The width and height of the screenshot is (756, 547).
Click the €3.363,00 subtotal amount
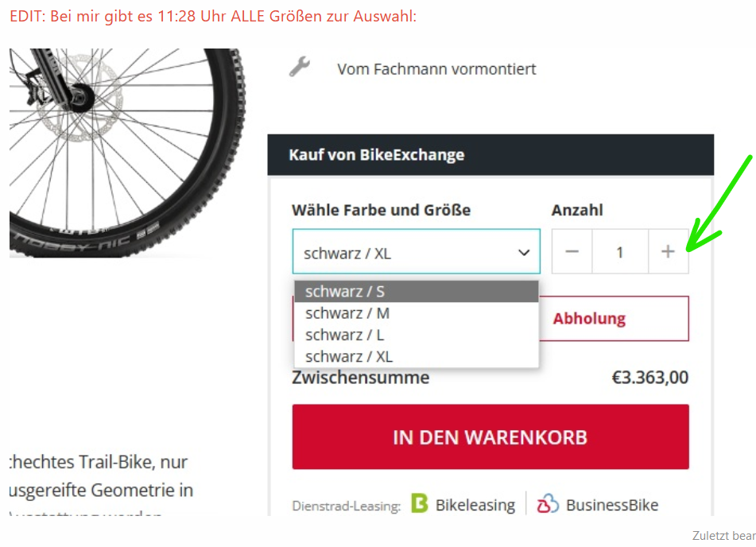pos(649,378)
